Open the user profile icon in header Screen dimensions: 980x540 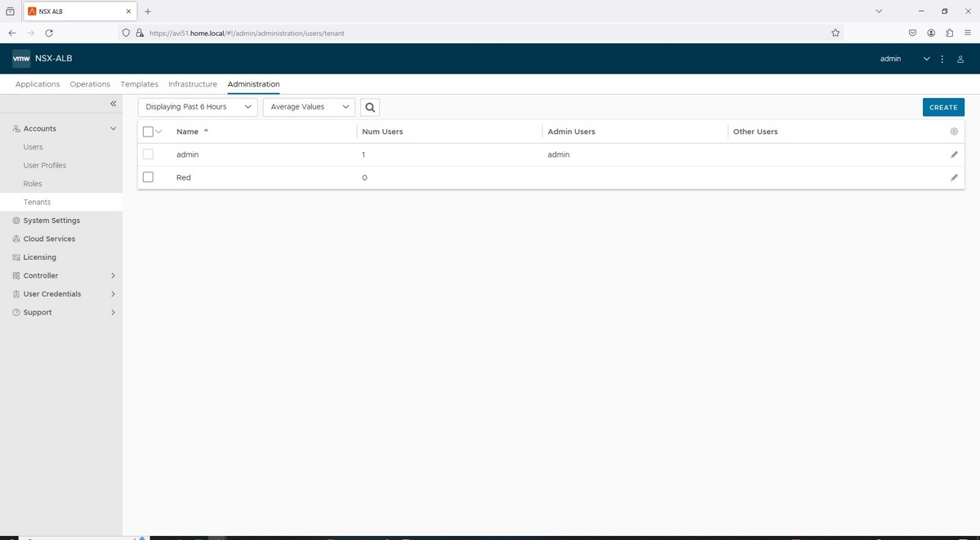coord(961,59)
